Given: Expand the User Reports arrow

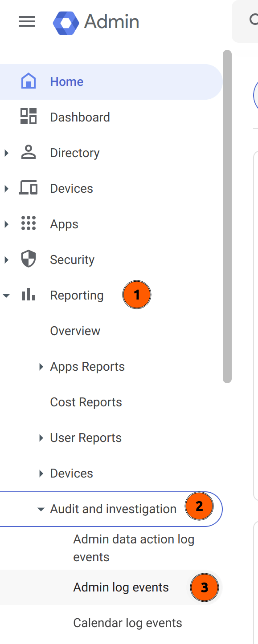Looking at the screenshot, I should tap(41, 437).
